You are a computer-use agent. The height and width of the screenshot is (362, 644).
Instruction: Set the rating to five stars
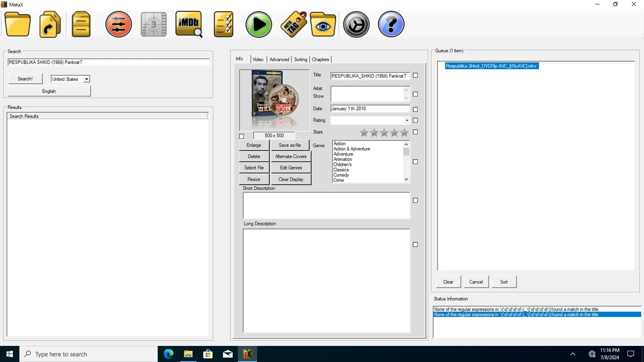(x=404, y=132)
